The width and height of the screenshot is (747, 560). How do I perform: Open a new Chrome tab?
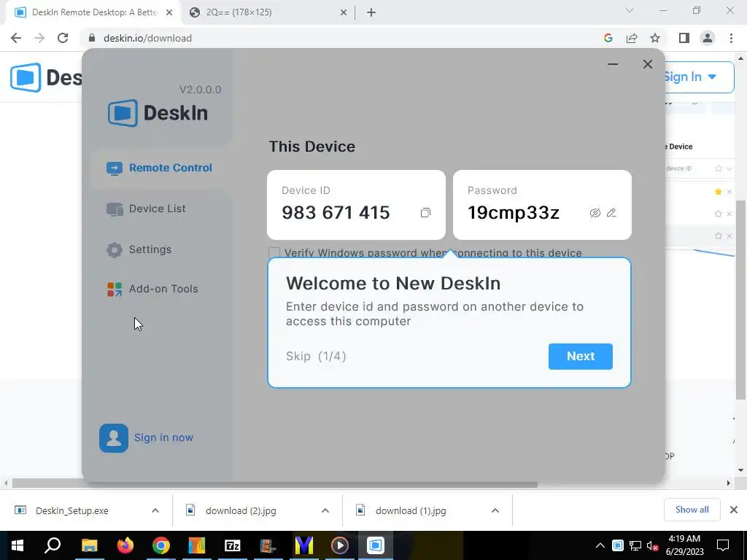click(x=371, y=12)
